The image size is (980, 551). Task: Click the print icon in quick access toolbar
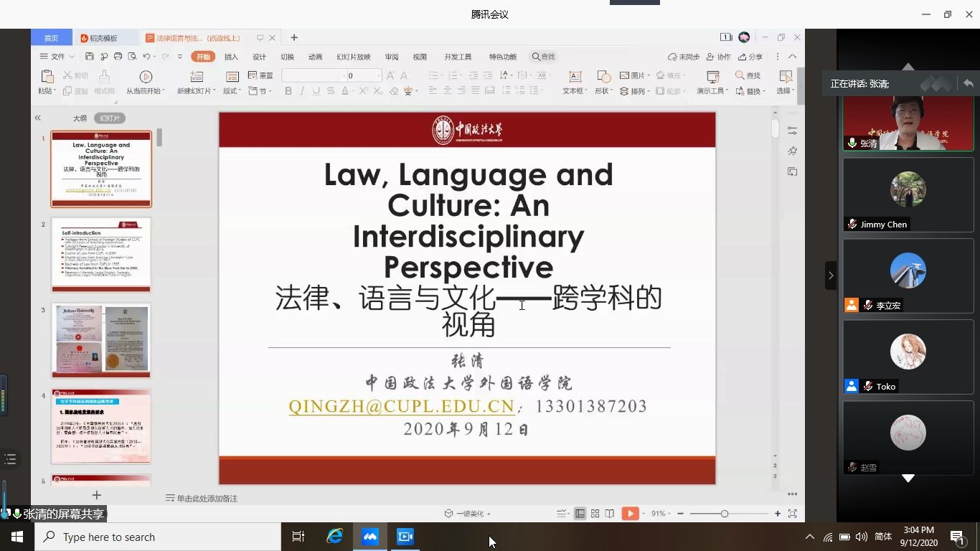pyautogui.click(x=118, y=57)
